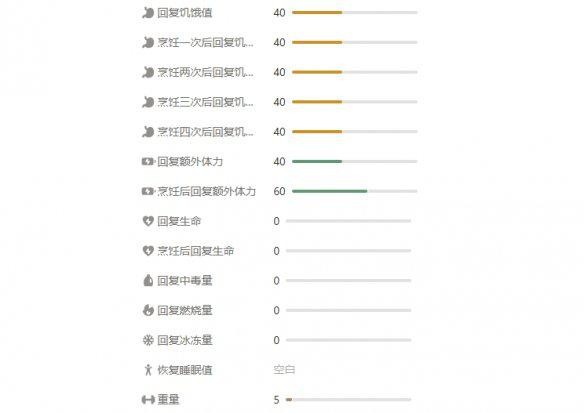This screenshot has width=584, height=413.
Task: Click the battery icon beside 回复额外体力
Action: [x=148, y=162]
